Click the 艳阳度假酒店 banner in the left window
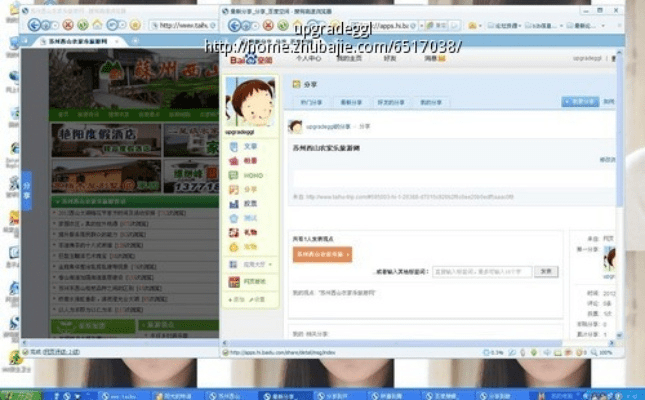The height and width of the screenshot is (400, 645). (x=106, y=140)
